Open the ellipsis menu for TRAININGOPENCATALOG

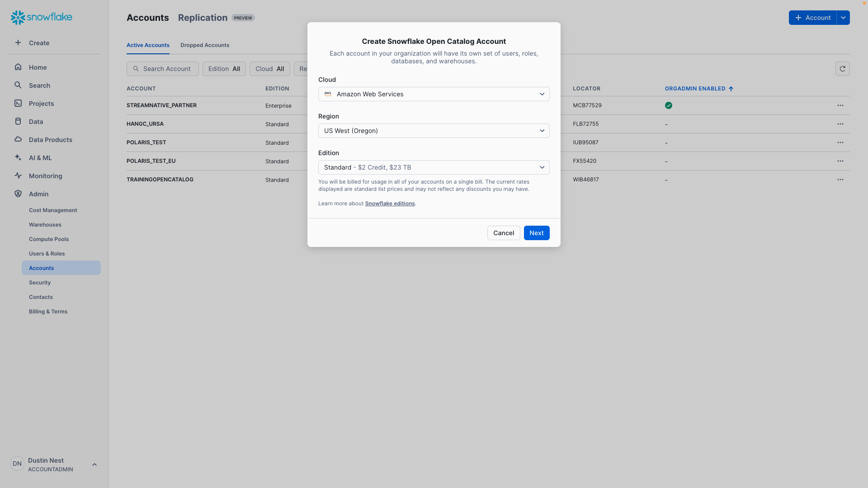(x=841, y=180)
